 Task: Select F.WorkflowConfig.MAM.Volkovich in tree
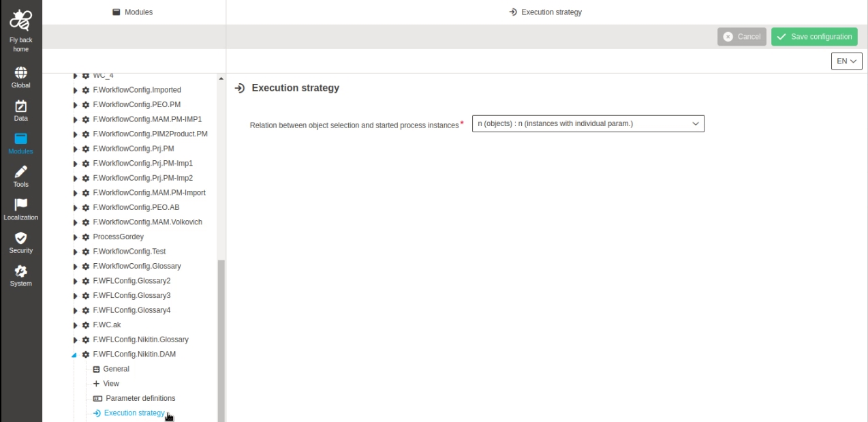148,222
